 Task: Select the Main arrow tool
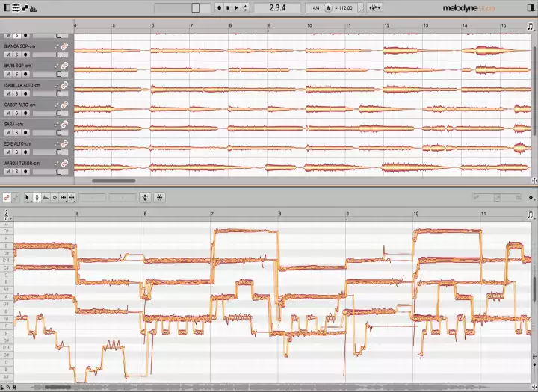pyautogui.click(x=28, y=198)
